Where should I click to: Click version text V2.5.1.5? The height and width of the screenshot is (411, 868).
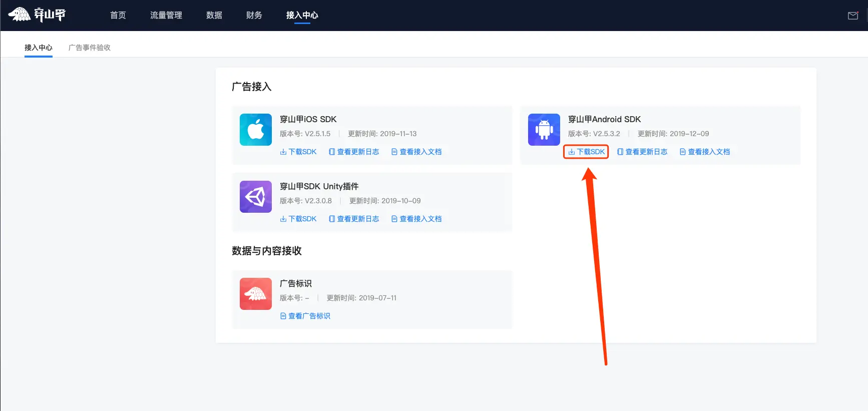(x=318, y=134)
